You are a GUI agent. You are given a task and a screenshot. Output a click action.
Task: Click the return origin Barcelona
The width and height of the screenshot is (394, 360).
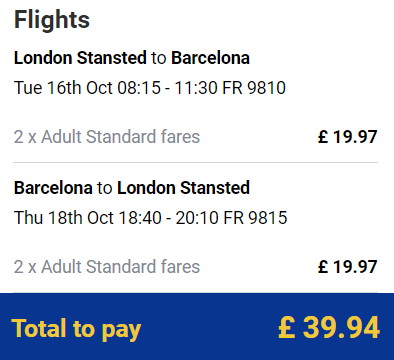(53, 188)
